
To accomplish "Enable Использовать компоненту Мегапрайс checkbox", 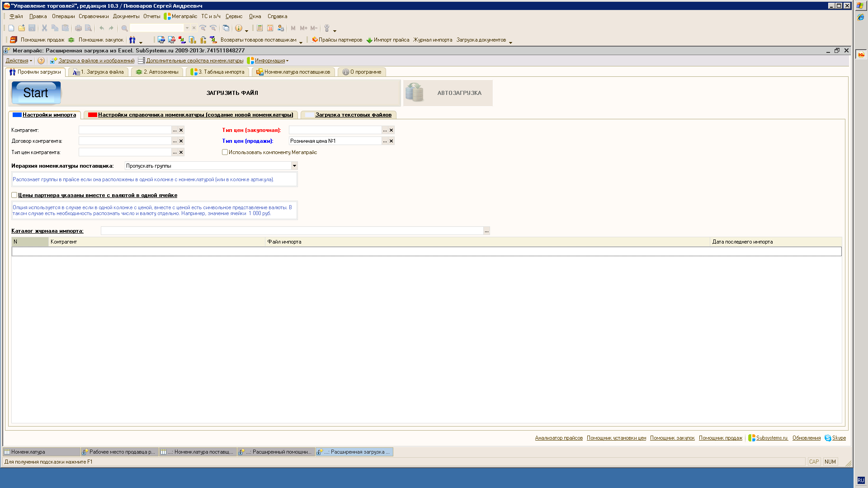I will tap(225, 152).
